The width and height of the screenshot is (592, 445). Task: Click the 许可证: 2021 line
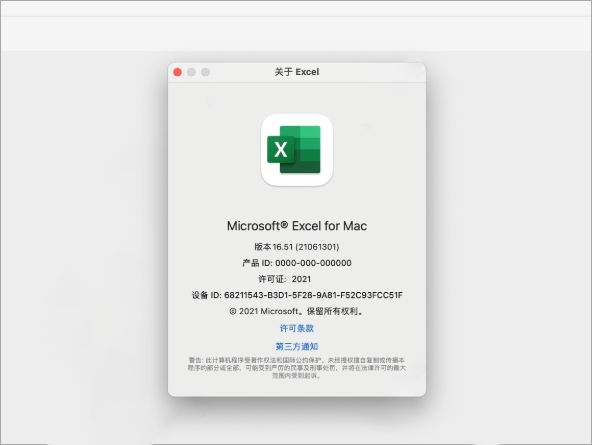coord(285,279)
